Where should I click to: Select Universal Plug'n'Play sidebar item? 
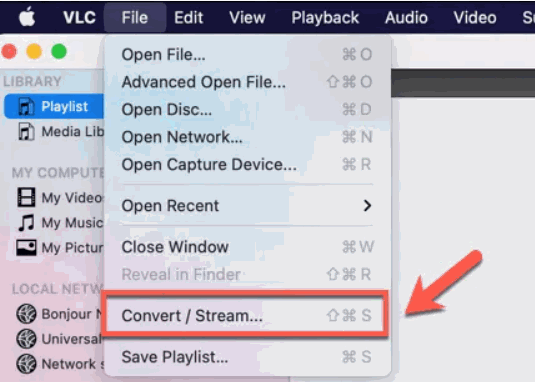point(54,339)
